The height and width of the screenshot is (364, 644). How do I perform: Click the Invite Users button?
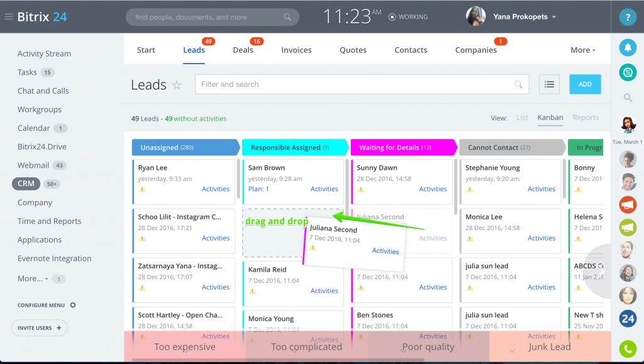40,328
